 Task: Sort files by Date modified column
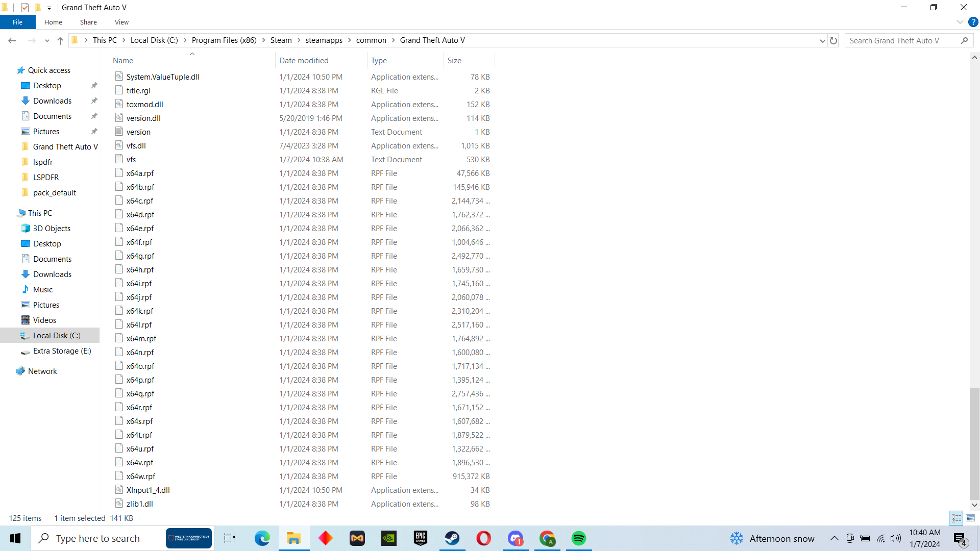pyautogui.click(x=304, y=60)
